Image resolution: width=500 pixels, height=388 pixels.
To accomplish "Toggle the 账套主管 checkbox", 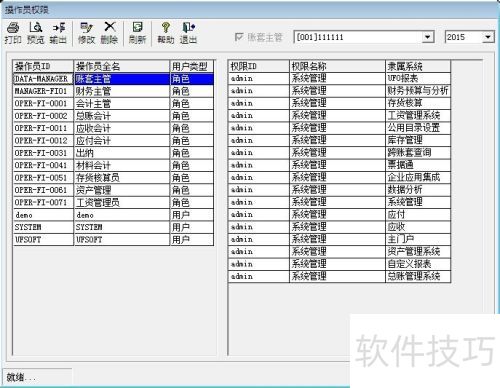I will pyautogui.click(x=239, y=37).
